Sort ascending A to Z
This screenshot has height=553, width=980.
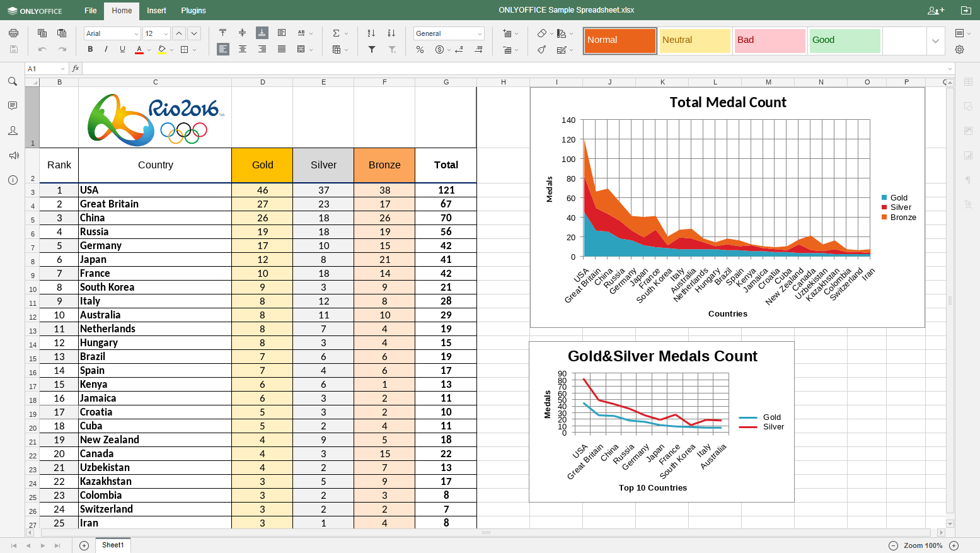[x=371, y=33]
